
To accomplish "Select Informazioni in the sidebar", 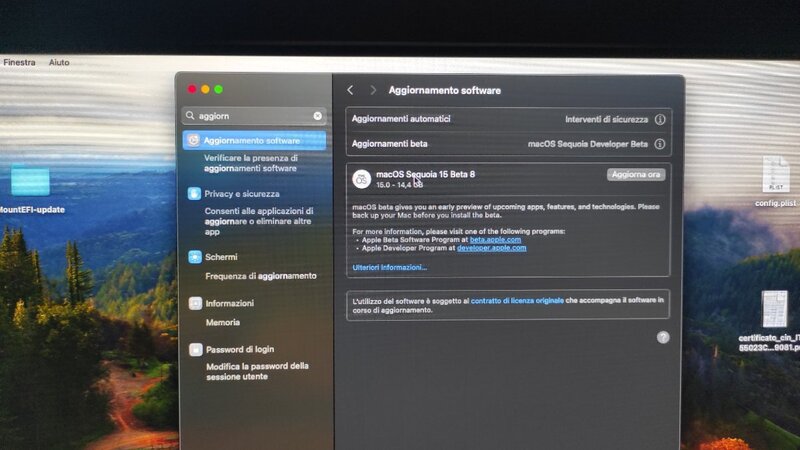I will coord(230,303).
